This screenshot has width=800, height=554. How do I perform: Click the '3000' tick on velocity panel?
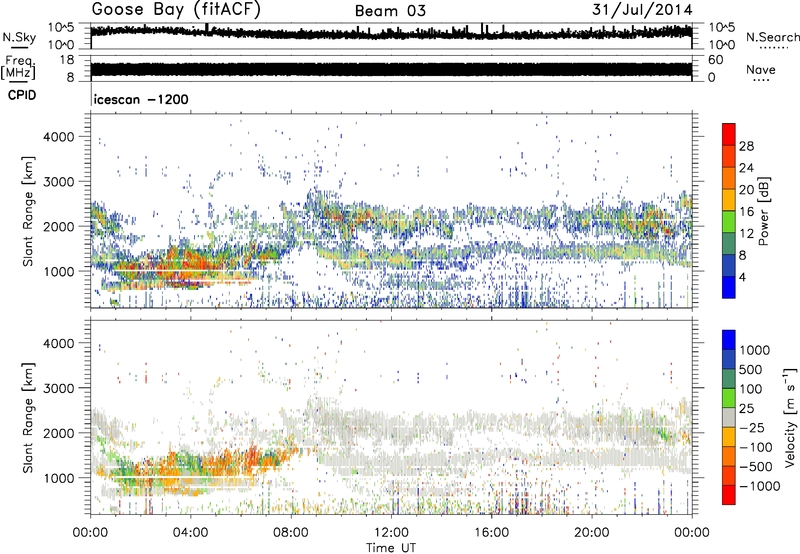(x=59, y=388)
